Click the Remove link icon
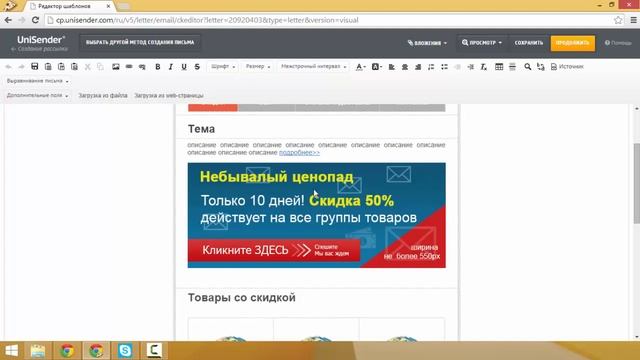The width and height of the screenshot is (640, 360). pyautogui.click(x=142, y=67)
